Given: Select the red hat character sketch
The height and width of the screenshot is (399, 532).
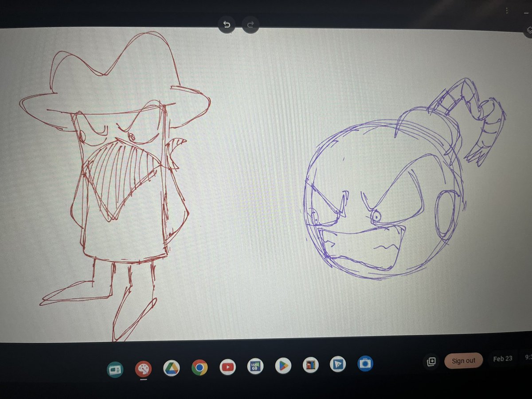Looking at the screenshot, I should tap(114, 187).
